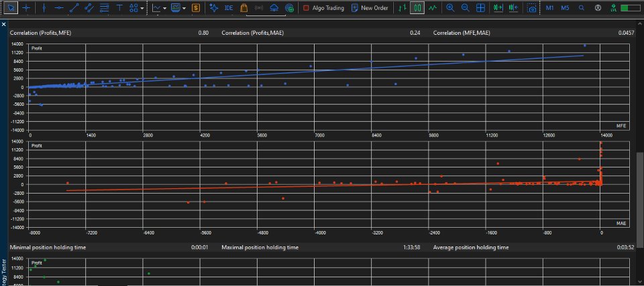
Task: Zoom out on the chart
Action: click(466, 8)
